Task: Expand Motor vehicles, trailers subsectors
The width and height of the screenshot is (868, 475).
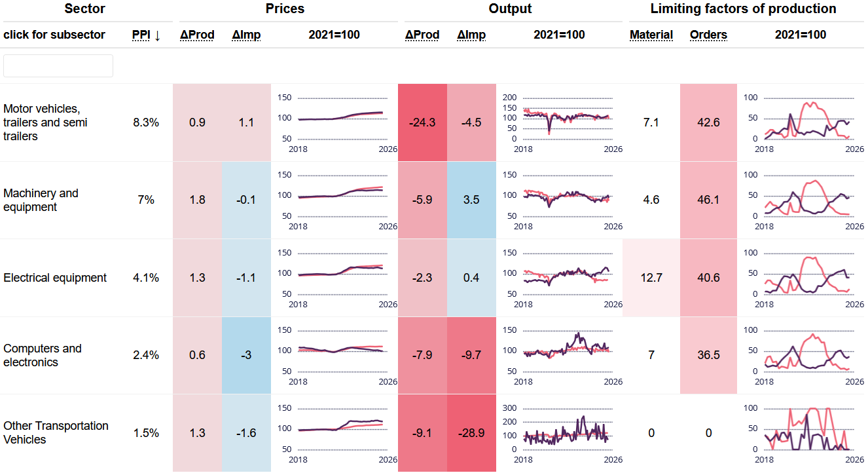Action: (45, 123)
